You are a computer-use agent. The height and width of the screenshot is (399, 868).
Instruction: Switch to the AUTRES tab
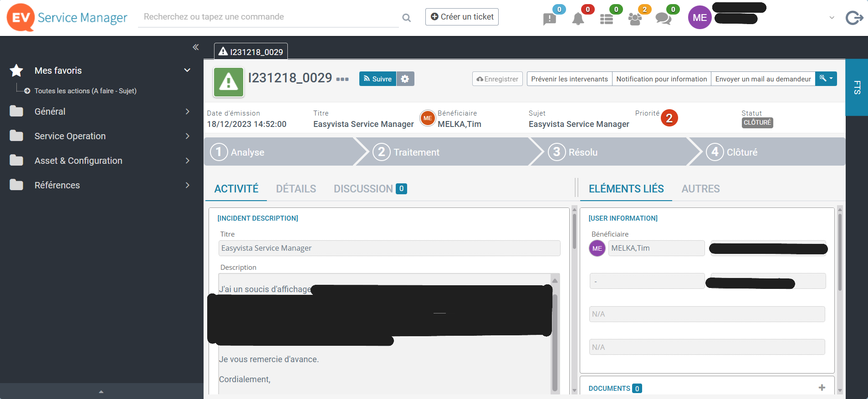pyautogui.click(x=700, y=189)
